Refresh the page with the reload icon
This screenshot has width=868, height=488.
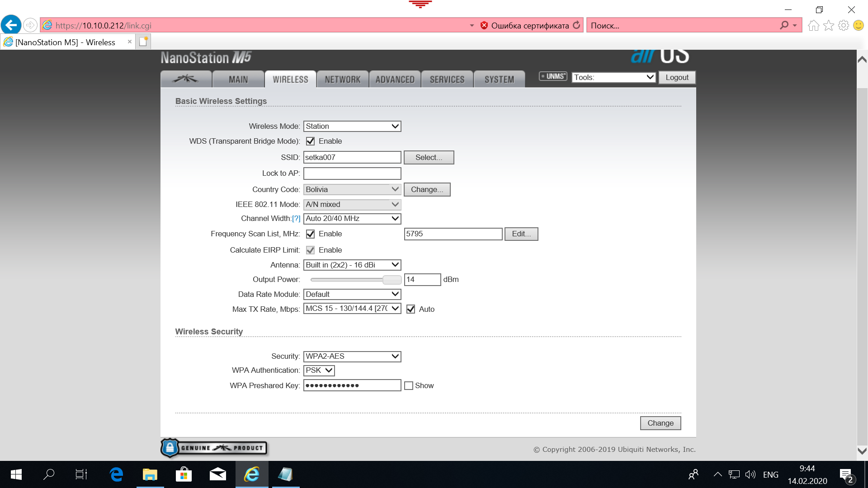click(576, 25)
